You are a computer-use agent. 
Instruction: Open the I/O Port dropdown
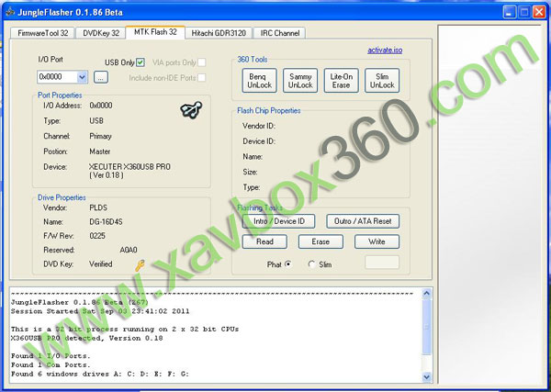83,76
